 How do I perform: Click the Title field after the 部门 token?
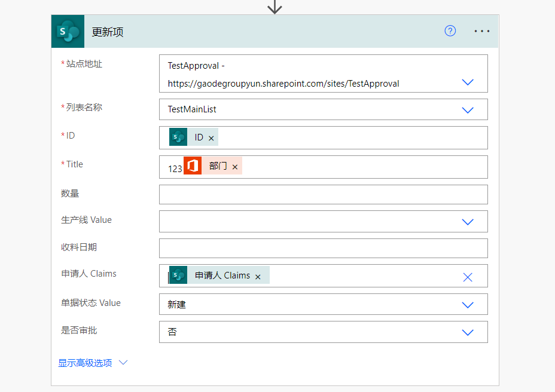(x=359, y=167)
